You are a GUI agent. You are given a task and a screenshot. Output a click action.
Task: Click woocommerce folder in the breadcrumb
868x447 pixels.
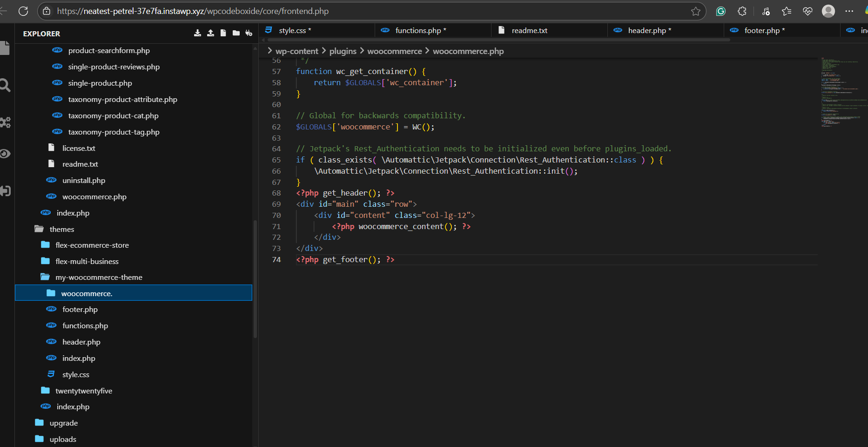395,51
